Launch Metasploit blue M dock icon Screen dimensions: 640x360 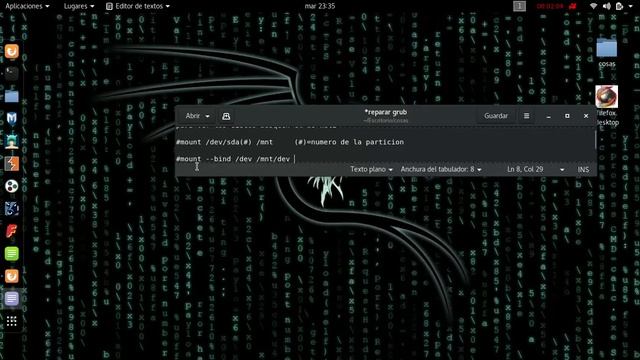click(11, 119)
